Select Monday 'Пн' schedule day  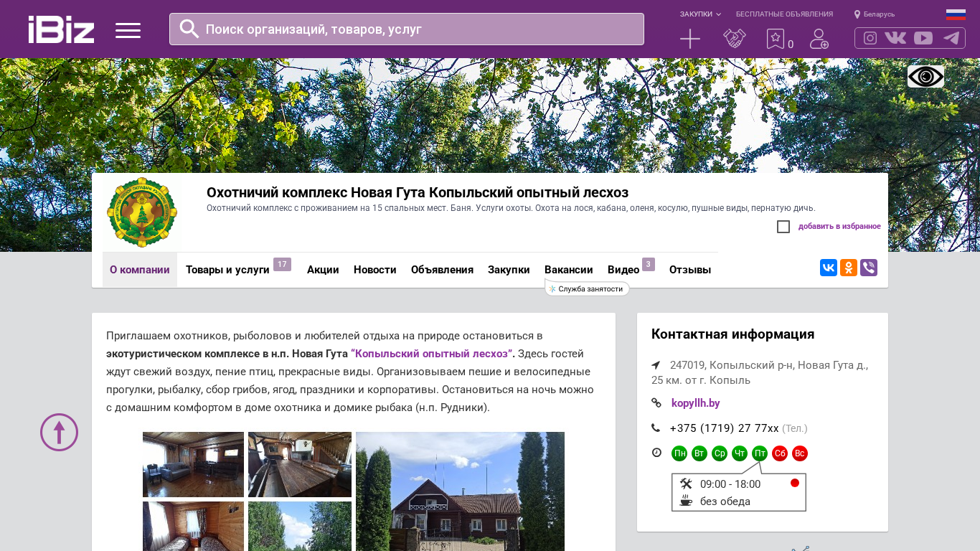[679, 453]
